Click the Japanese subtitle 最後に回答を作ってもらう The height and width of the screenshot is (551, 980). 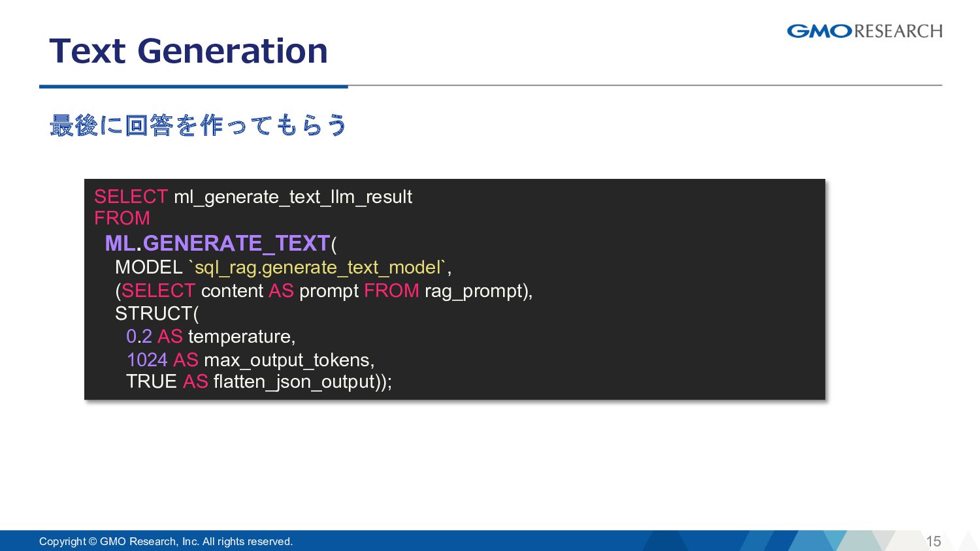point(198,125)
